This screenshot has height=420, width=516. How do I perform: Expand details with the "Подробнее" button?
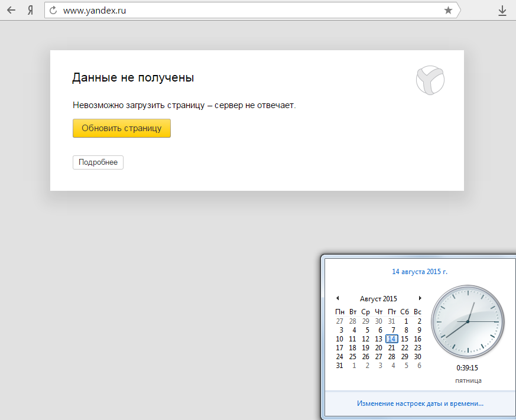point(98,162)
